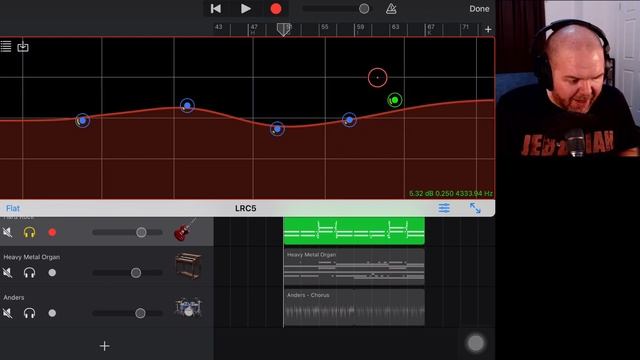Click bar 55 on the ruler
Screen dimensions: 640x360
coord(324,27)
